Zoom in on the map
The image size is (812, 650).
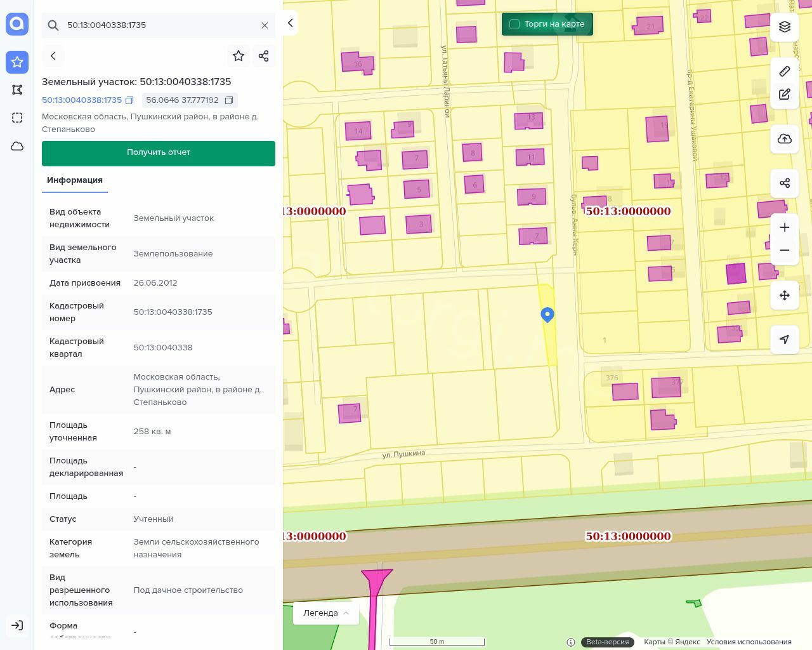[x=785, y=227]
